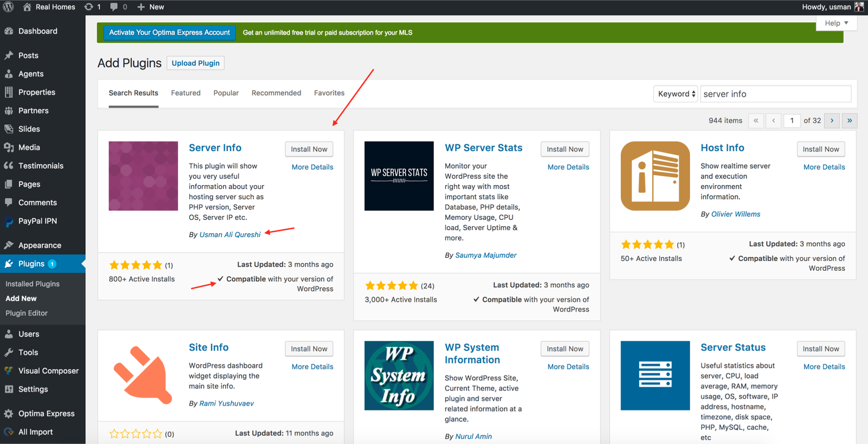The height and width of the screenshot is (444, 868).
Task: Click the Visual Composer icon
Action: (x=9, y=371)
